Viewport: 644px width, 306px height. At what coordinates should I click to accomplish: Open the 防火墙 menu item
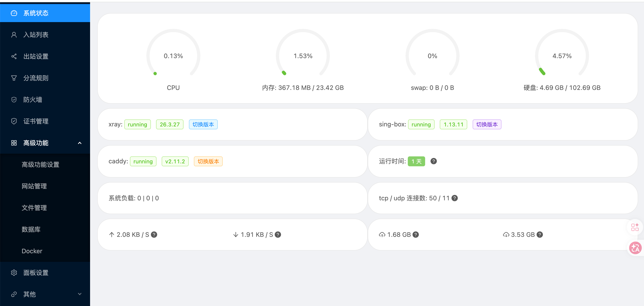tap(32, 100)
